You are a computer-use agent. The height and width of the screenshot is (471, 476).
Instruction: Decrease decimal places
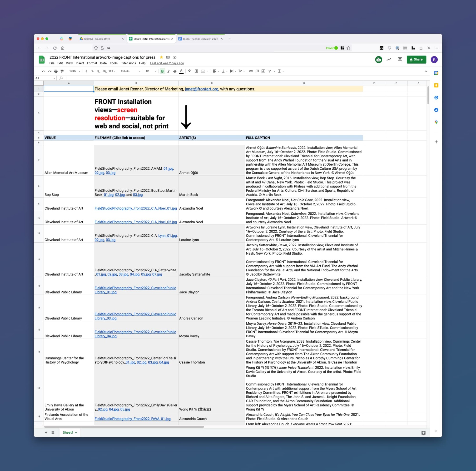(98, 71)
